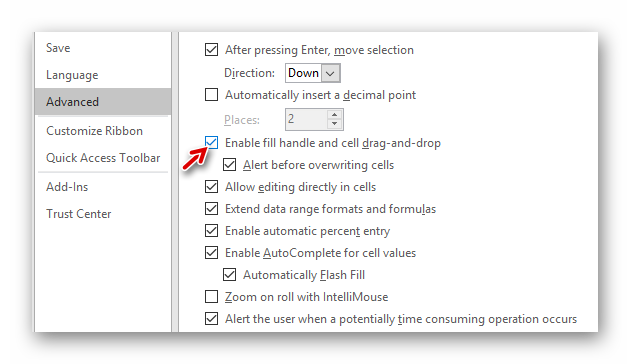Uncheck Automatically Flash Fill
Viewport: 630px width, 364px height.
click(x=229, y=275)
